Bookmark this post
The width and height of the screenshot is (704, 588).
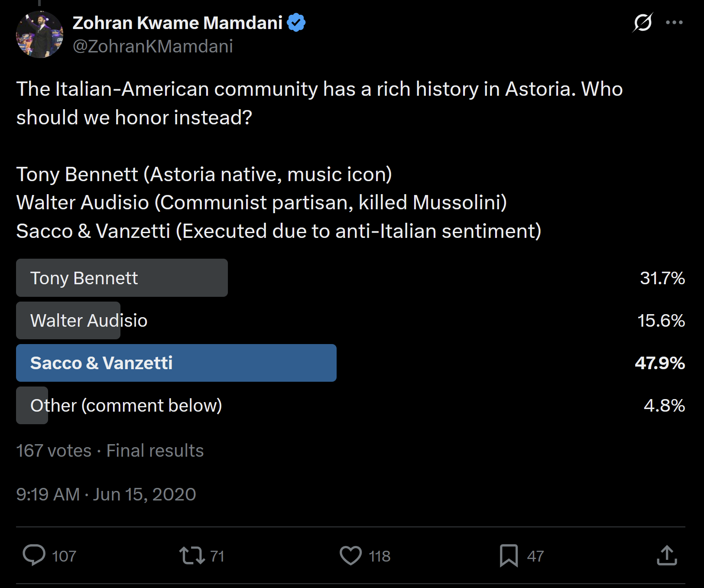509,556
